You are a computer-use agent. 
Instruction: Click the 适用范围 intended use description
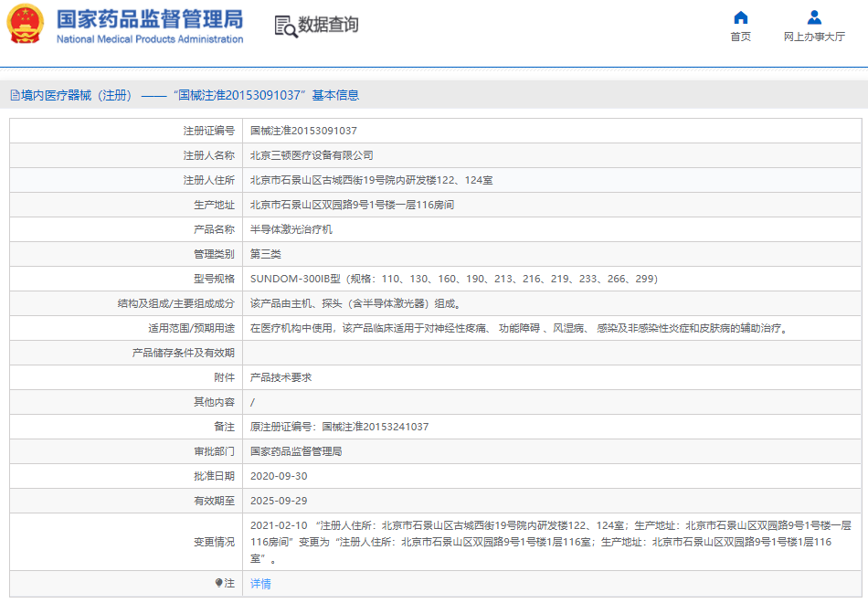[519, 328]
